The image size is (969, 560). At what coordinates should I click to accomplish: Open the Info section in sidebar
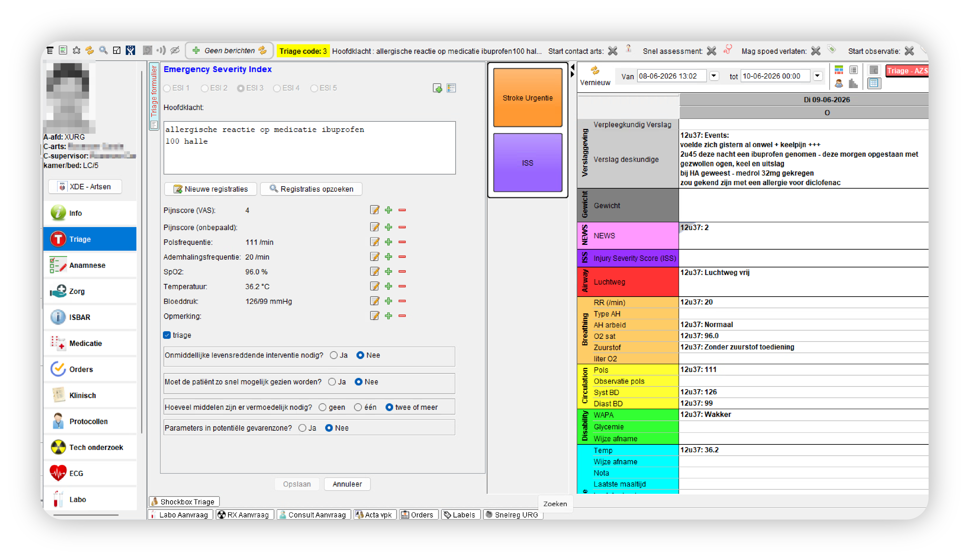coord(89,213)
